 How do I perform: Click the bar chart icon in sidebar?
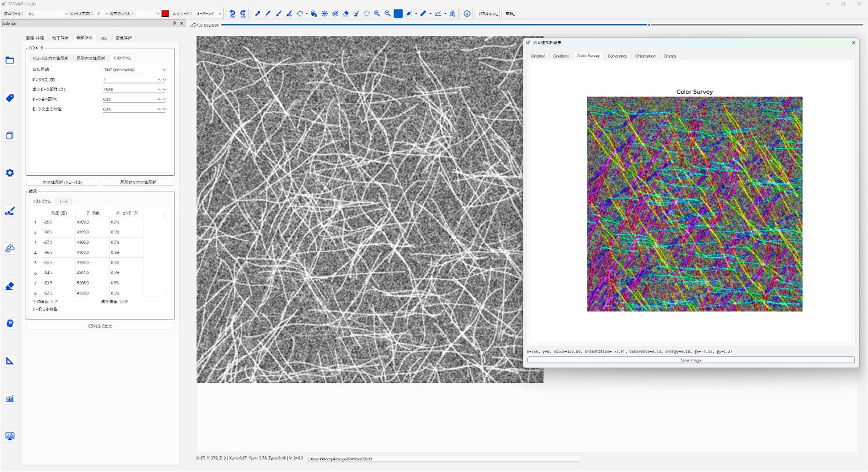click(x=10, y=399)
